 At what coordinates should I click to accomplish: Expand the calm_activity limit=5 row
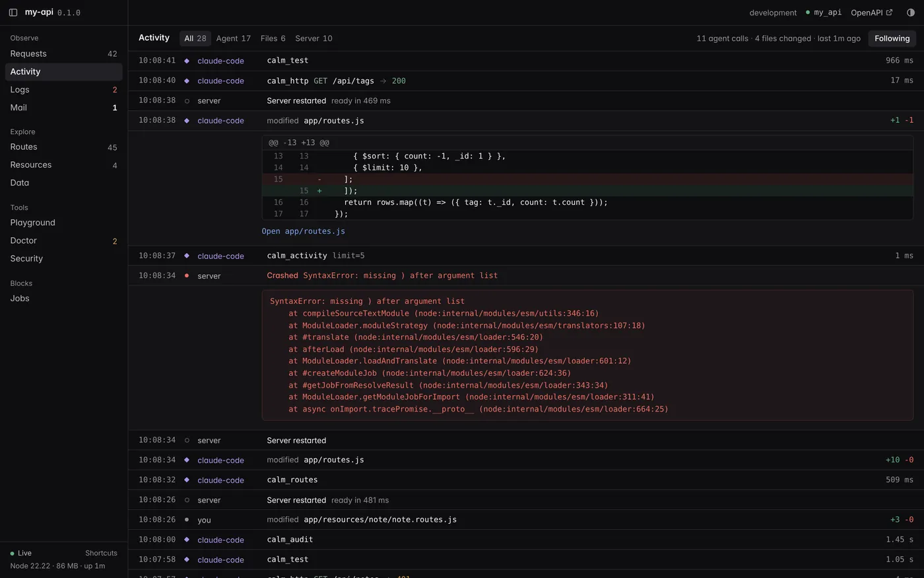(x=526, y=256)
